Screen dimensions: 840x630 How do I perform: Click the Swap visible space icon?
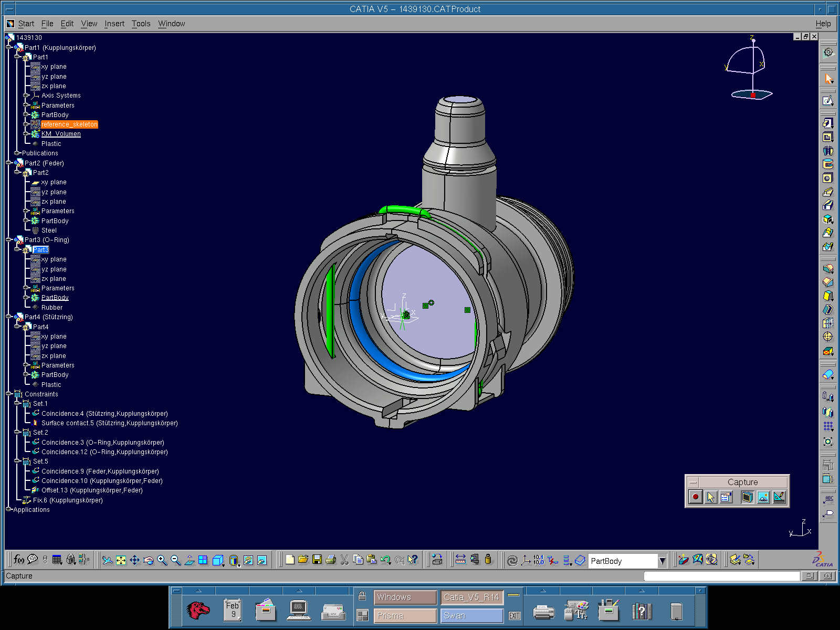(x=262, y=560)
